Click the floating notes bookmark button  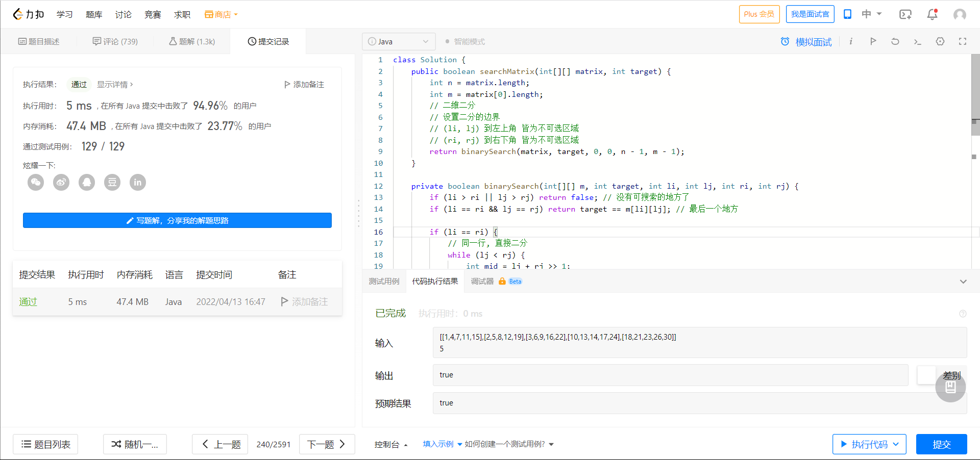(x=950, y=387)
